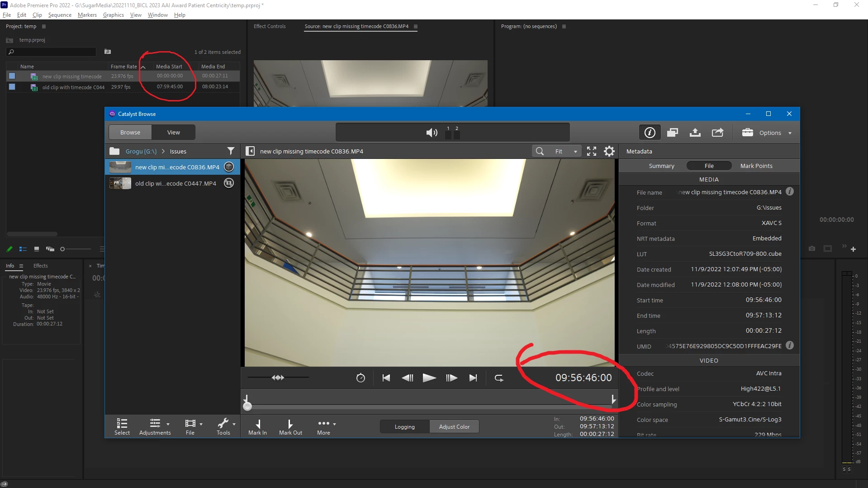Open the Mark Points metadata tab
The width and height of the screenshot is (868, 488).
[756, 166]
